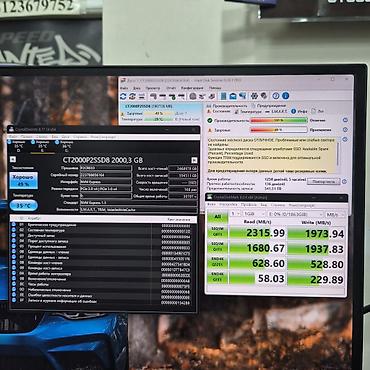Click the round icon right of the Производительность bar
The image size is (370, 370).
coord(345,120)
